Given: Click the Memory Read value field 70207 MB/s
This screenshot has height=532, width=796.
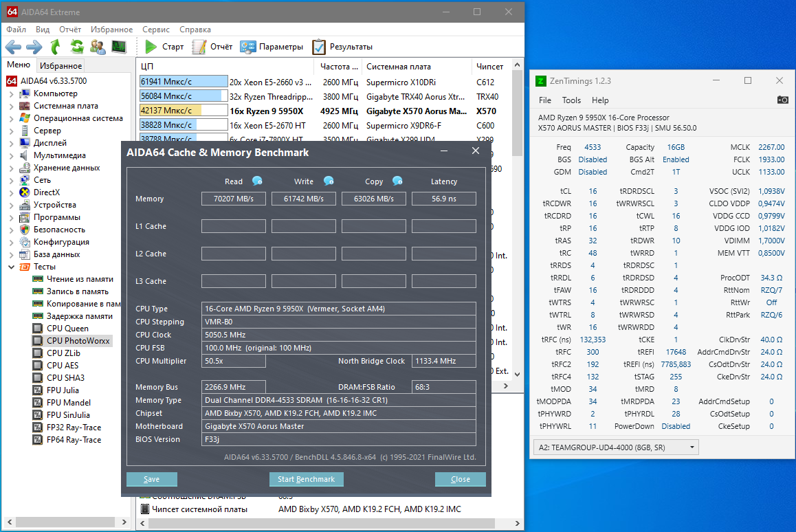Looking at the screenshot, I should (234, 199).
